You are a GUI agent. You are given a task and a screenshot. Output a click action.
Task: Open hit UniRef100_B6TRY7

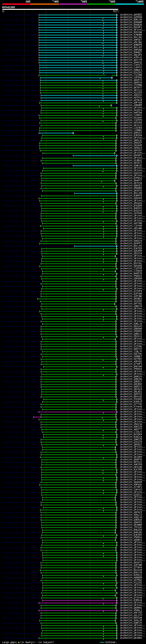click(131, 87)
